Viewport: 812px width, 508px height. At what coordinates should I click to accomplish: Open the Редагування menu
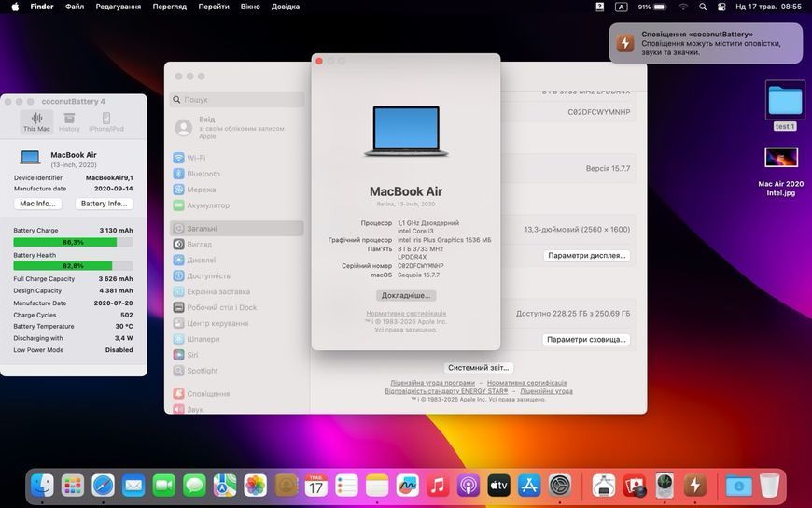coord(119,7)
